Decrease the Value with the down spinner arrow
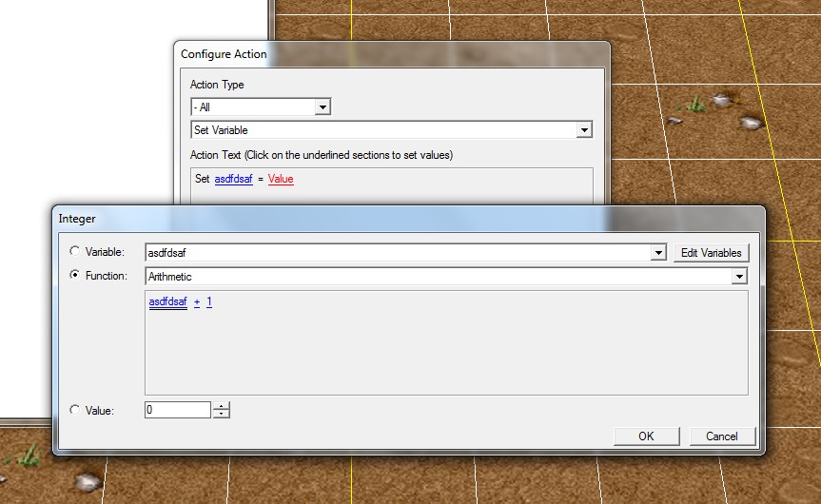 (222, 414)
